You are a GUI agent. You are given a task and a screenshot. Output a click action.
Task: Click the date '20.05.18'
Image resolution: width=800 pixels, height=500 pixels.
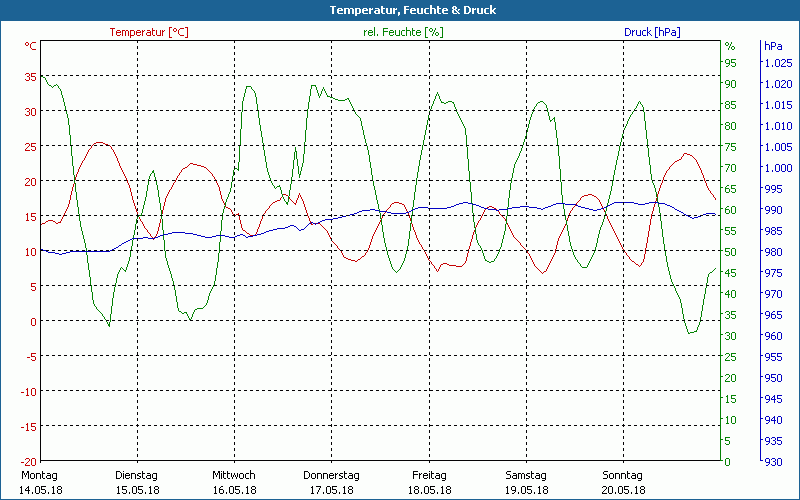tap(623, 490)
